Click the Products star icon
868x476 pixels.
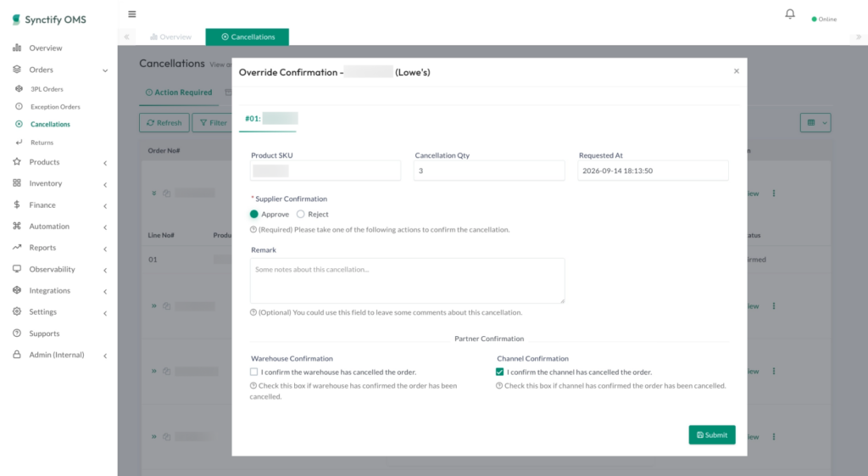(x=17, y=162)
